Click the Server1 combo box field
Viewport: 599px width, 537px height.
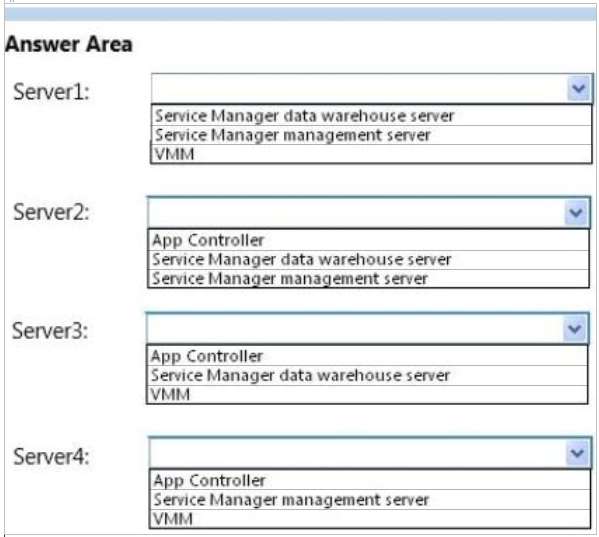(x=372, y=89)
